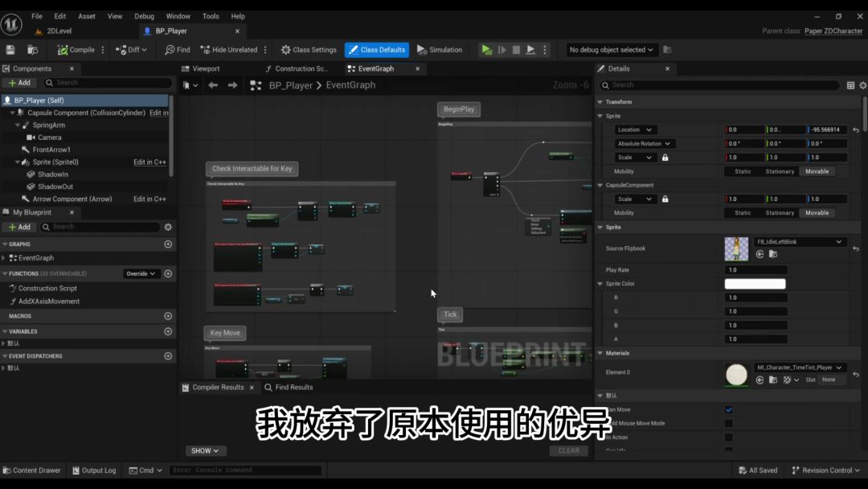Open Class Settings

click(309, 50)
